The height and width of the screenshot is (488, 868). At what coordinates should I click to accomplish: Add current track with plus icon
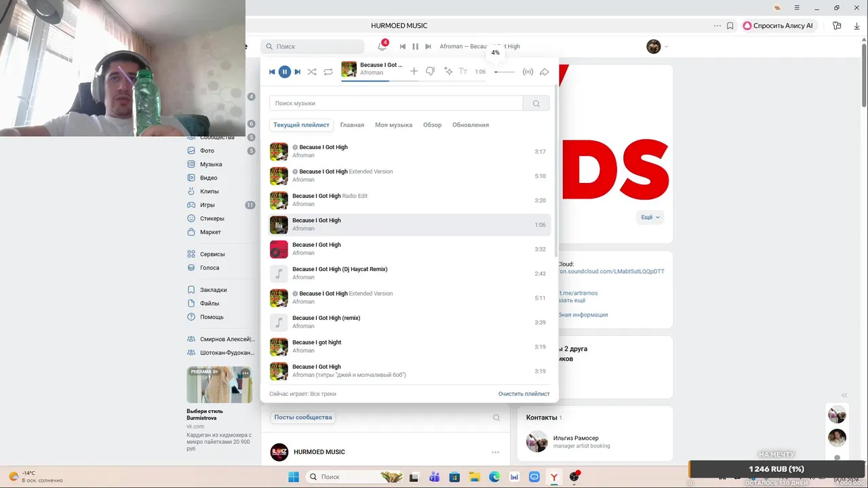(x=414, y=71)
